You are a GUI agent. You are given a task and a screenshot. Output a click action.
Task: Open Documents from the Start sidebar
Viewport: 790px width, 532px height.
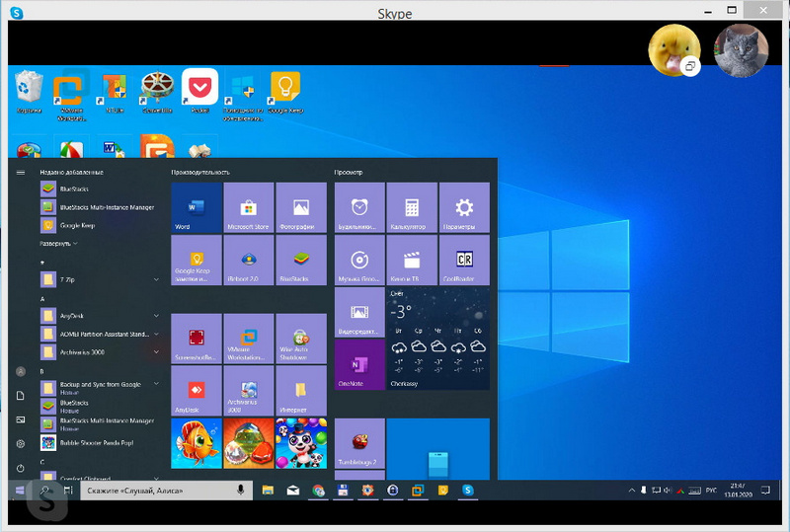click(21, 396)
